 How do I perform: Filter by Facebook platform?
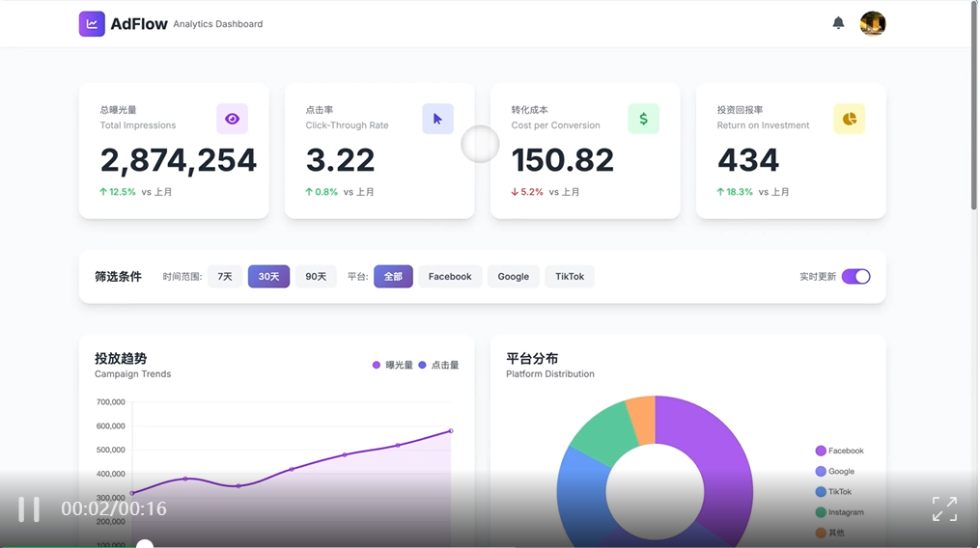pos(450,276)
